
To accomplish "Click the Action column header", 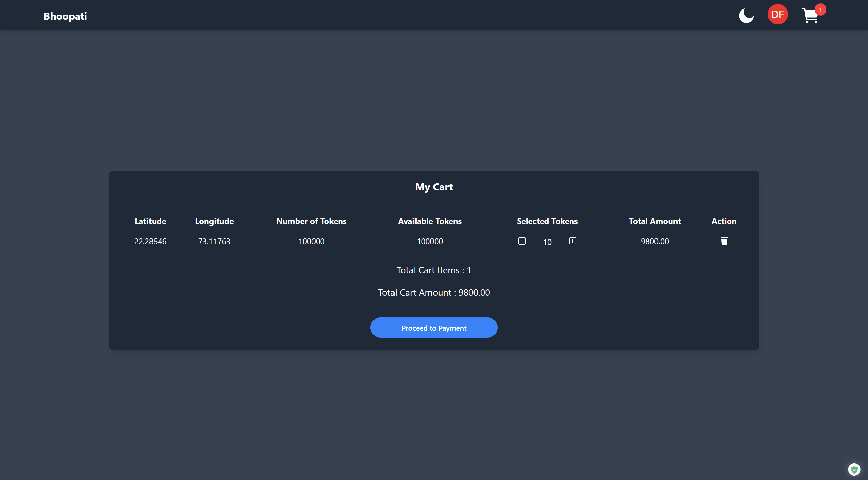I will pos(724,221).
